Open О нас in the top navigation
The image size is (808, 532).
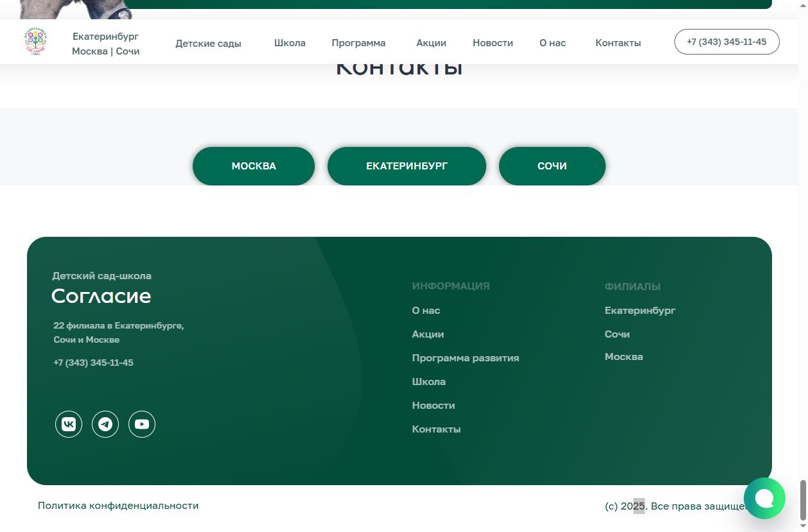click(552, 43)
